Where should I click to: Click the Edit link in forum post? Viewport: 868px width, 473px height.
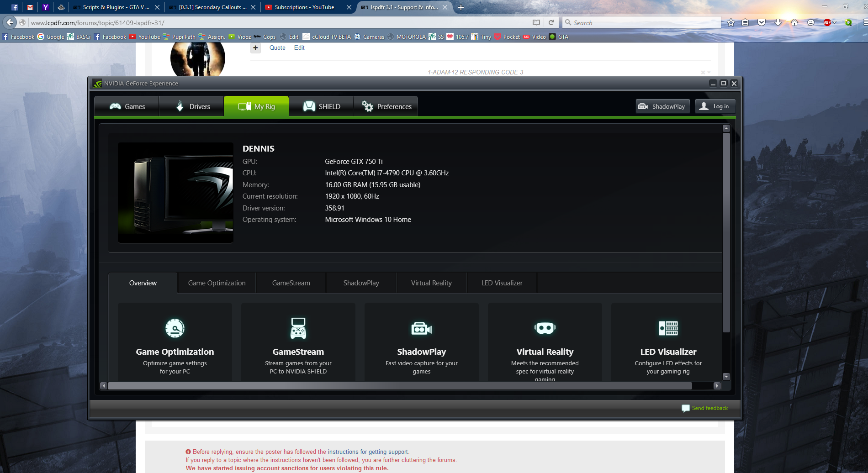(299, 47)
